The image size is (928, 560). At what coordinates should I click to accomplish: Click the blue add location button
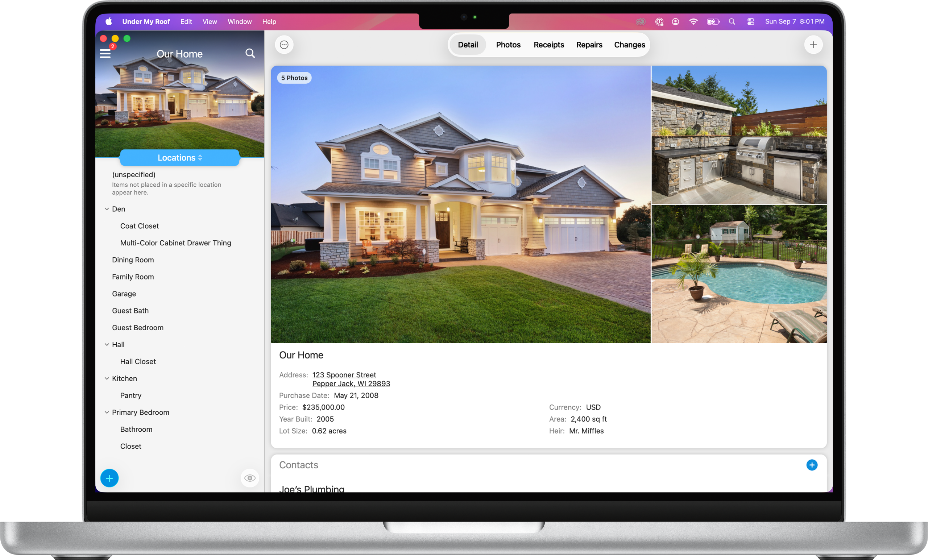109,478
